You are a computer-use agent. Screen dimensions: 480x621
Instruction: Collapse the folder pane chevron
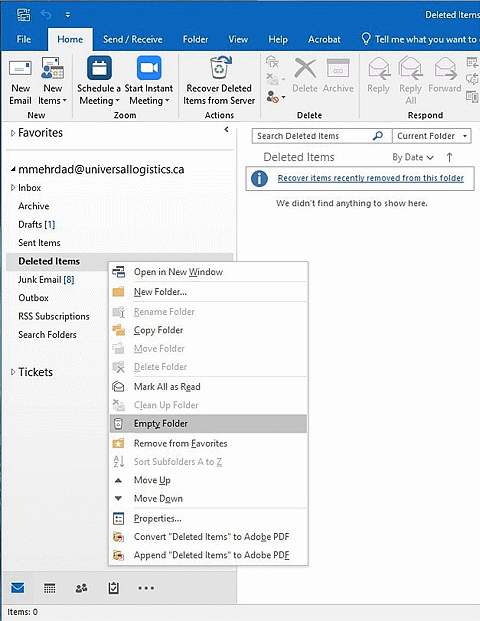coord(226,129)
